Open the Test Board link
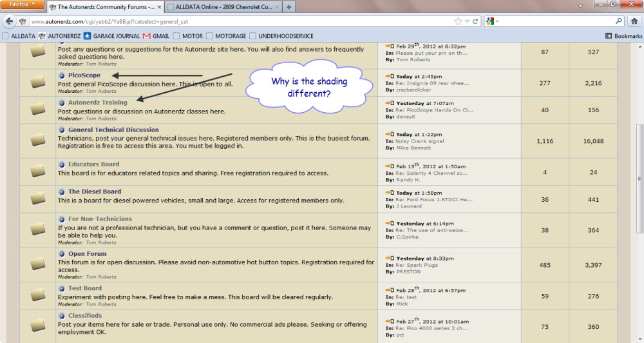This screenshot has height=343, width=644. pos(85,288)
